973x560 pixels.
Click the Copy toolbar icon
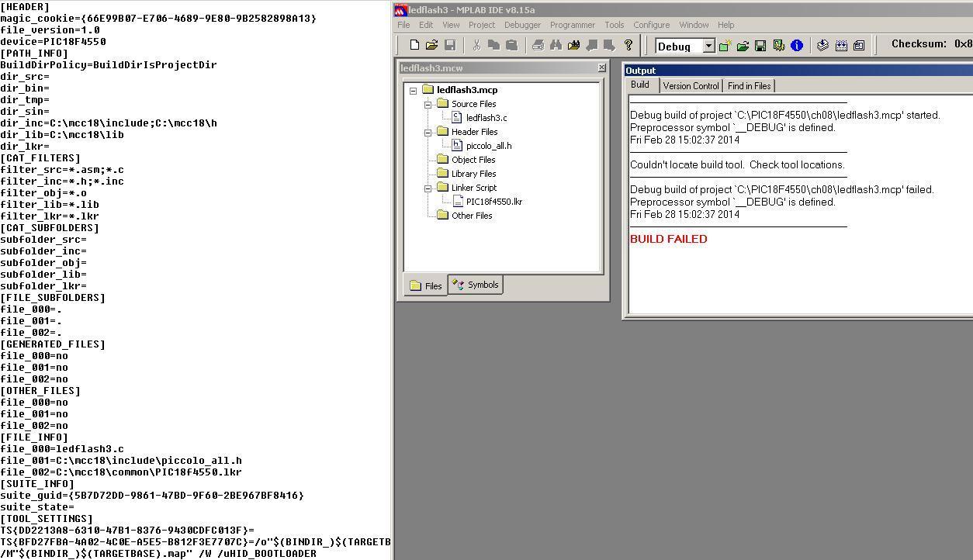pos(493,46)
